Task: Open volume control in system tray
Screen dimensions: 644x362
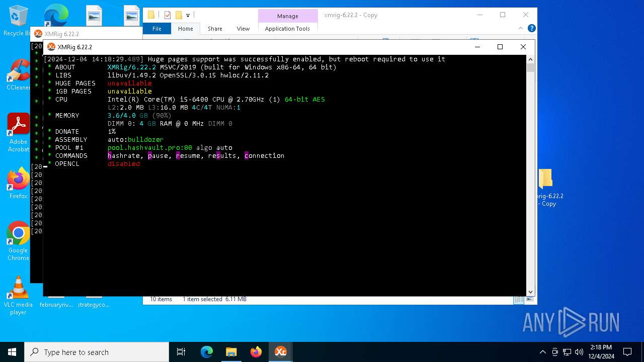Action: point(579,352)
